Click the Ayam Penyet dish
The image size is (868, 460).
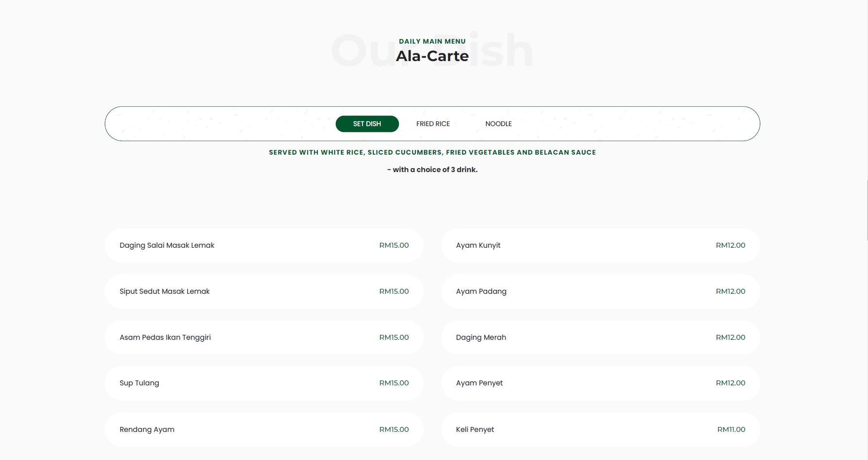point(479,383)
